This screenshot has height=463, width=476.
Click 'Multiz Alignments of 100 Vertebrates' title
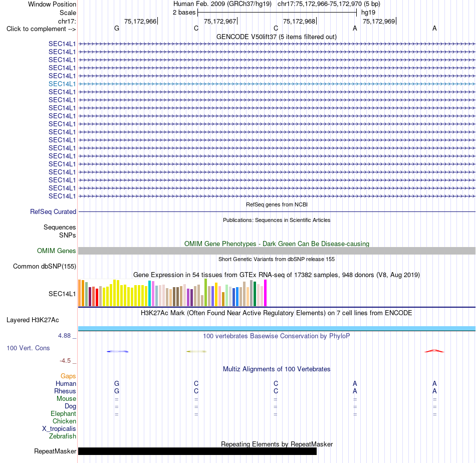coord(277,369)
